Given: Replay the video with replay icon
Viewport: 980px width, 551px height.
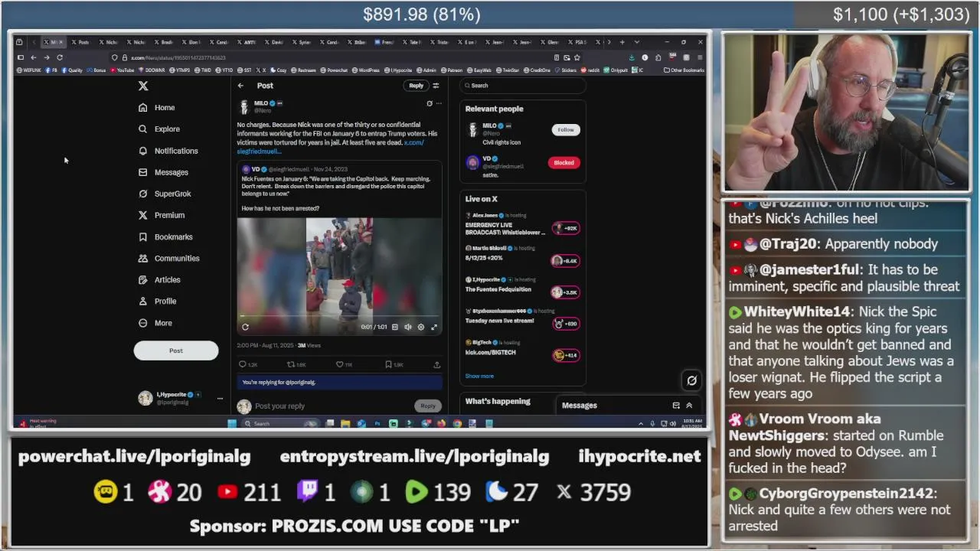Looking at the screenshot, I should click(x=245, y=327).
